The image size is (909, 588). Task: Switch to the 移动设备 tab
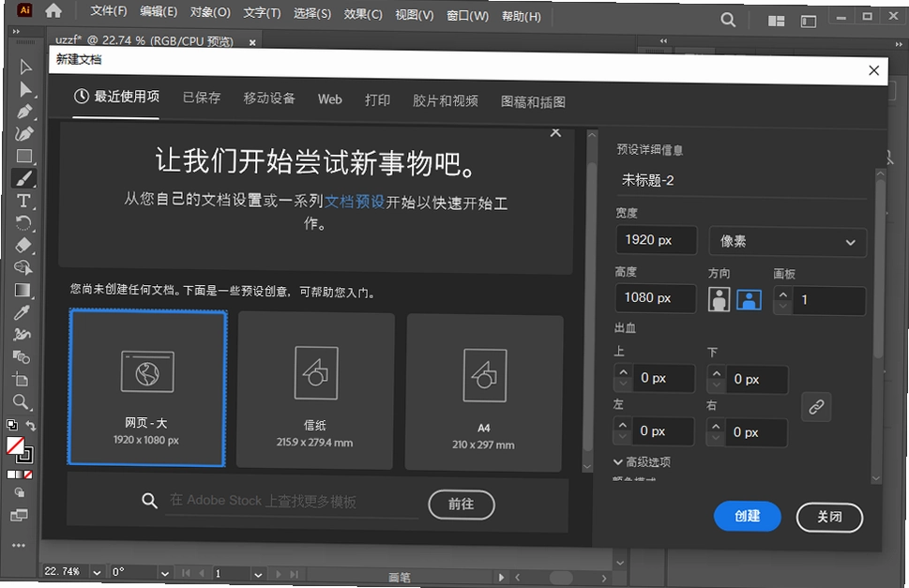269,98
